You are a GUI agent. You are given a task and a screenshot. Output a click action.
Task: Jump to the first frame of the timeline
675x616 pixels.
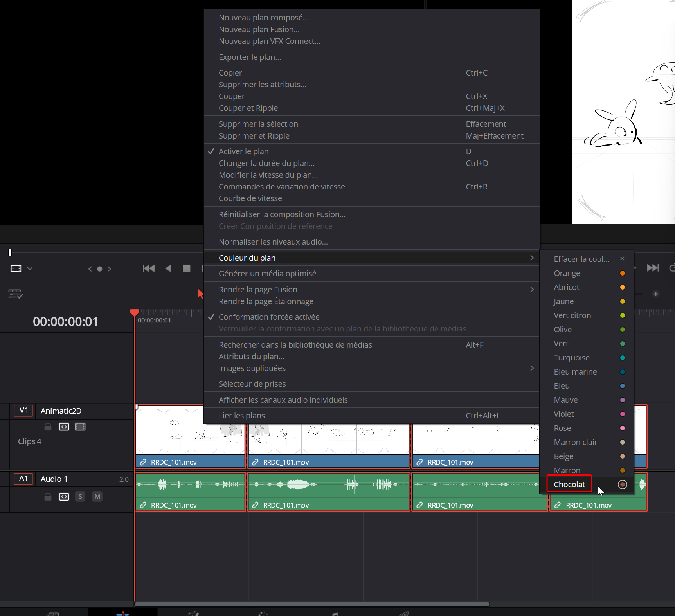[x=149, y=268]
